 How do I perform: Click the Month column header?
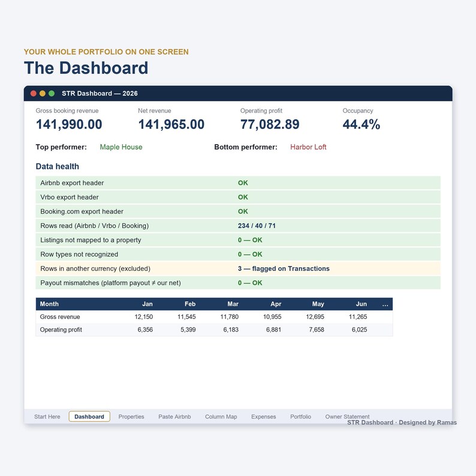click(x=49, y=304)
